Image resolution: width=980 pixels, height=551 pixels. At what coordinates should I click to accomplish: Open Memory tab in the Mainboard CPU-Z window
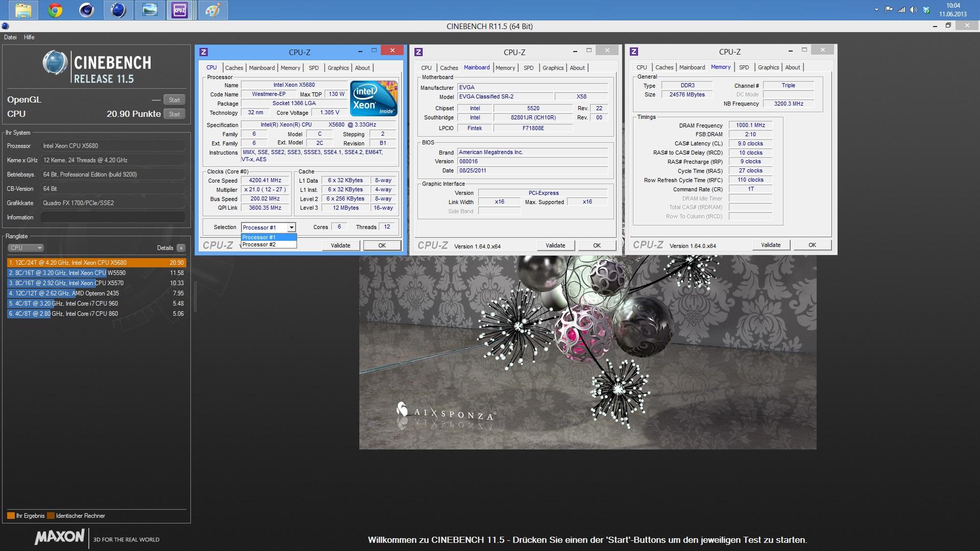[x=505, y=68]
